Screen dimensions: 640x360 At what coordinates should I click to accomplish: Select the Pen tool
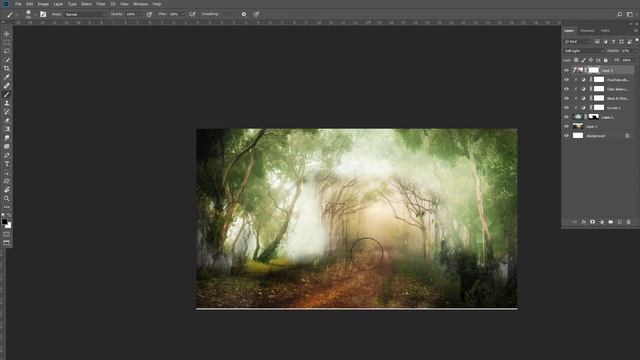[x=7, y=155]
